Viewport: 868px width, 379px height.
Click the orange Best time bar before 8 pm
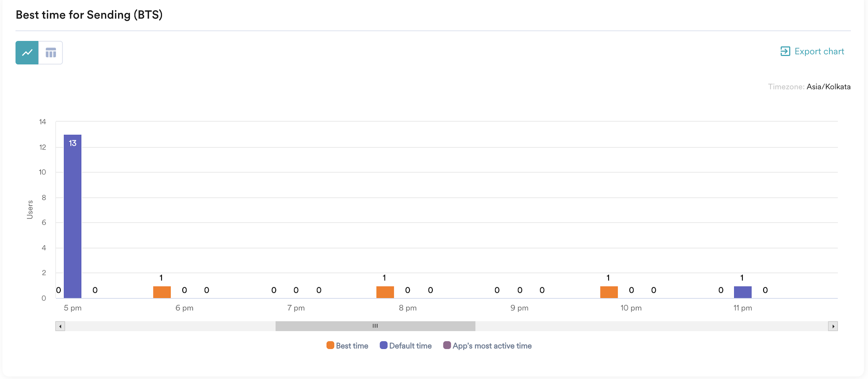(x=385, y=292)
